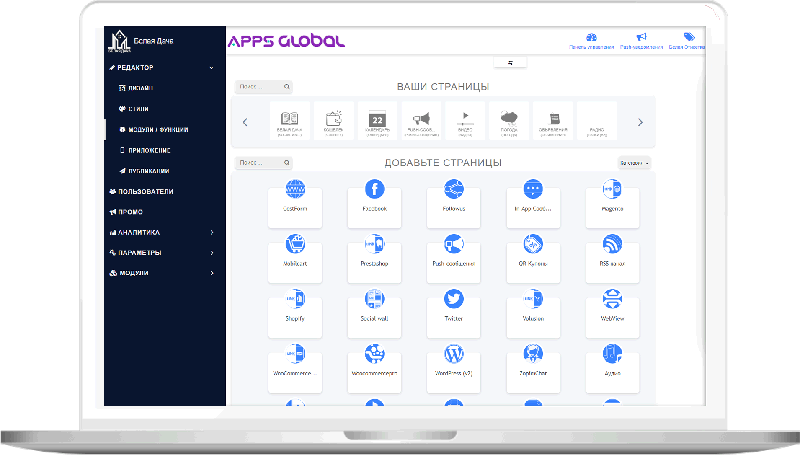Add the RSS feed module

pos(612,257)
